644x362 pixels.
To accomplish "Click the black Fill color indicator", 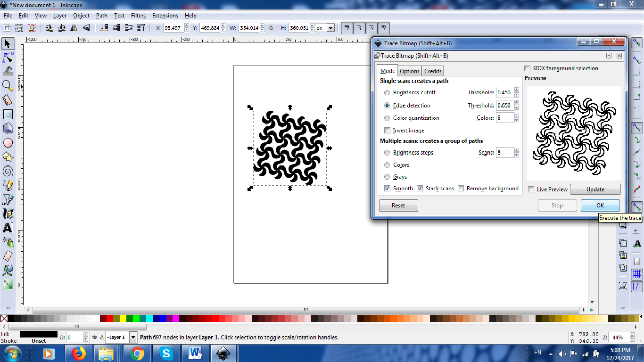I will 39,334.
